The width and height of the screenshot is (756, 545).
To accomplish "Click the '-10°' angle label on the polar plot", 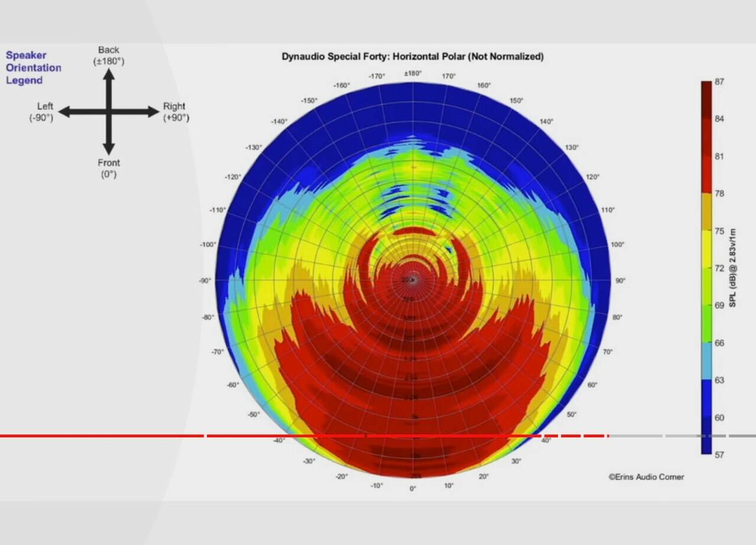I will (x=377, y=486).
